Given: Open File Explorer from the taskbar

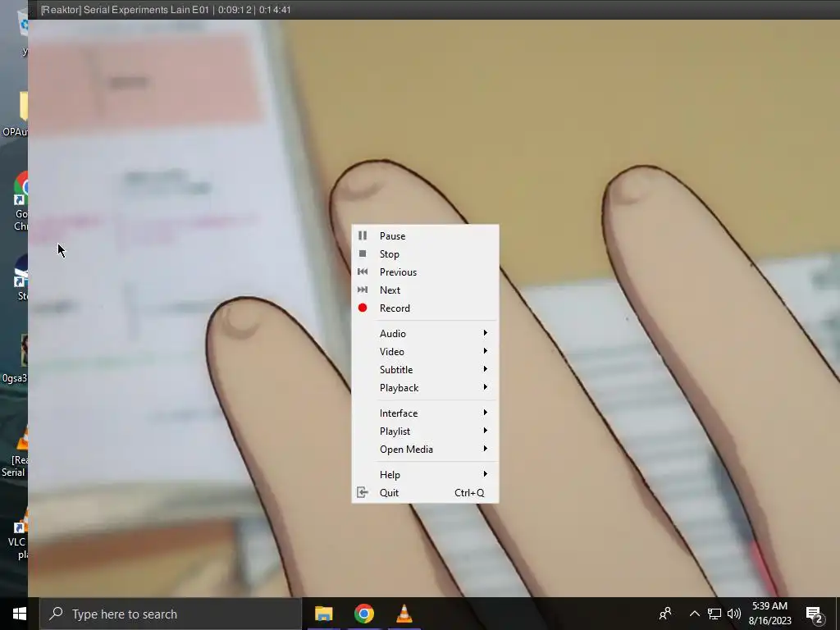Looking at the screenshot, I should pos(323,614).
